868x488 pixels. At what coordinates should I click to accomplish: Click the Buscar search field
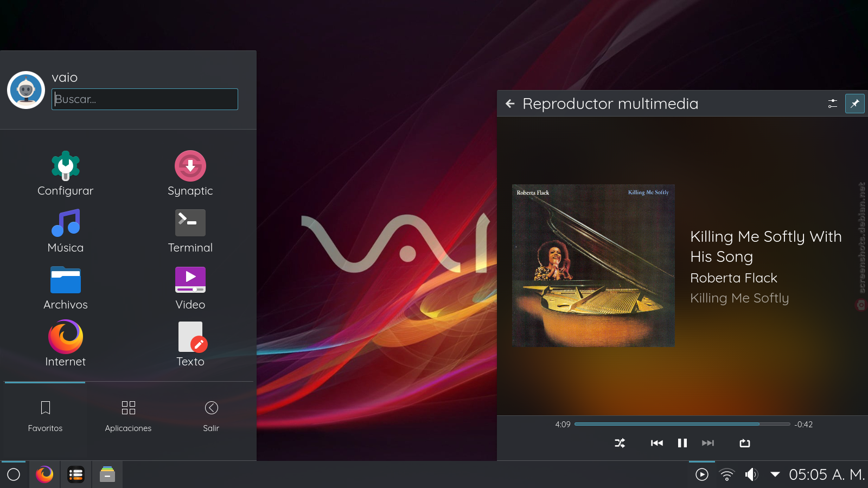click(x=145, y=99)
